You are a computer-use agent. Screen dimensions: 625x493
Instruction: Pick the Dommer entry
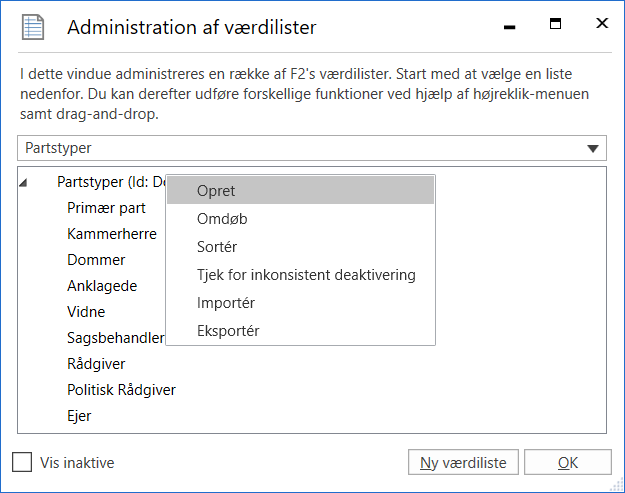point(96,260)
